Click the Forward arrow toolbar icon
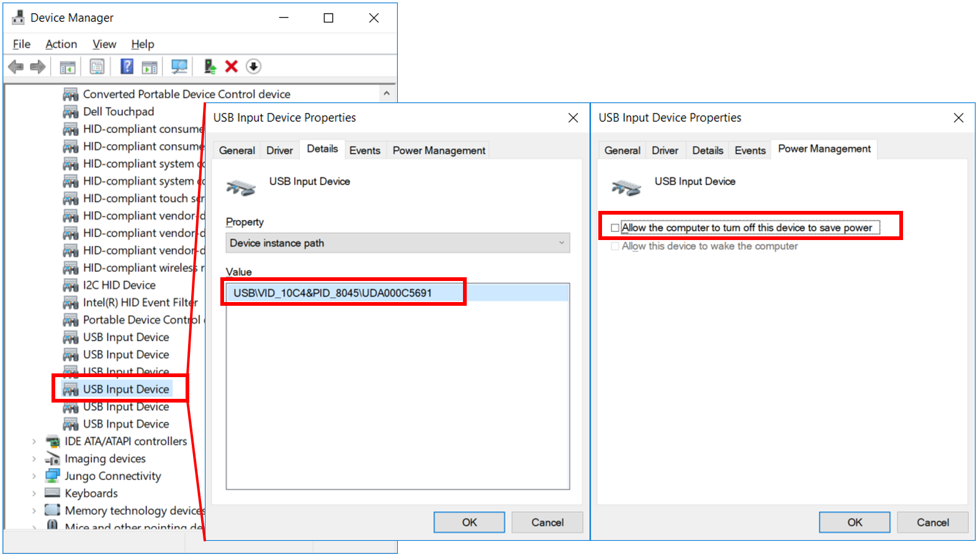Screen dimensions: 980x557 pyautogui.click(x=38, y=66)
